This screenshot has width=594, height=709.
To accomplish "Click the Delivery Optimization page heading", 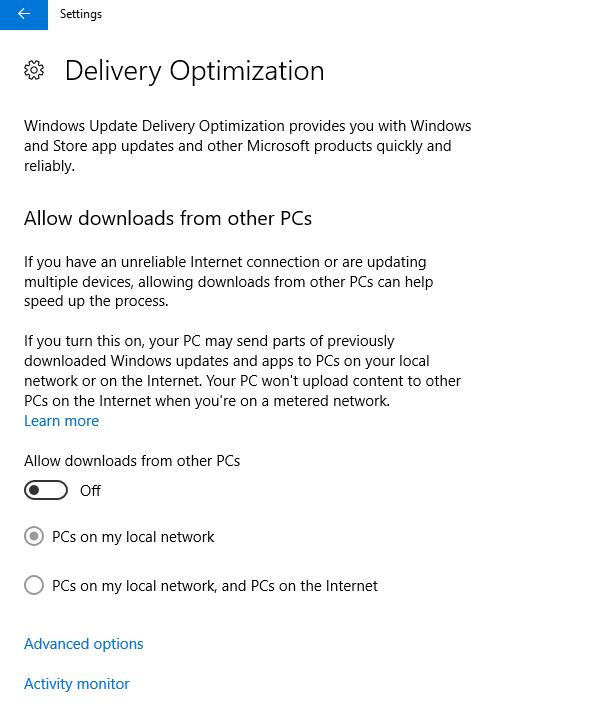I will (194, 71).
